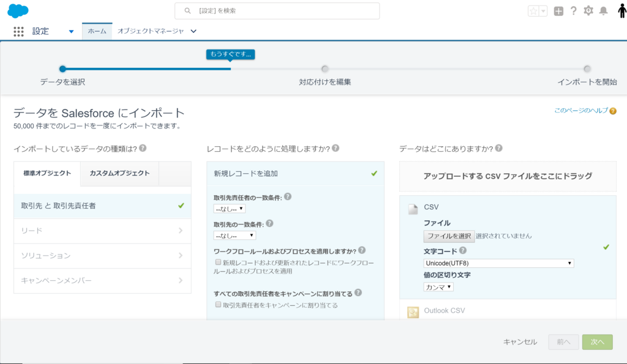
Task: Open the カンマ delimiter dropdown
Action: (x=438, y=287)
